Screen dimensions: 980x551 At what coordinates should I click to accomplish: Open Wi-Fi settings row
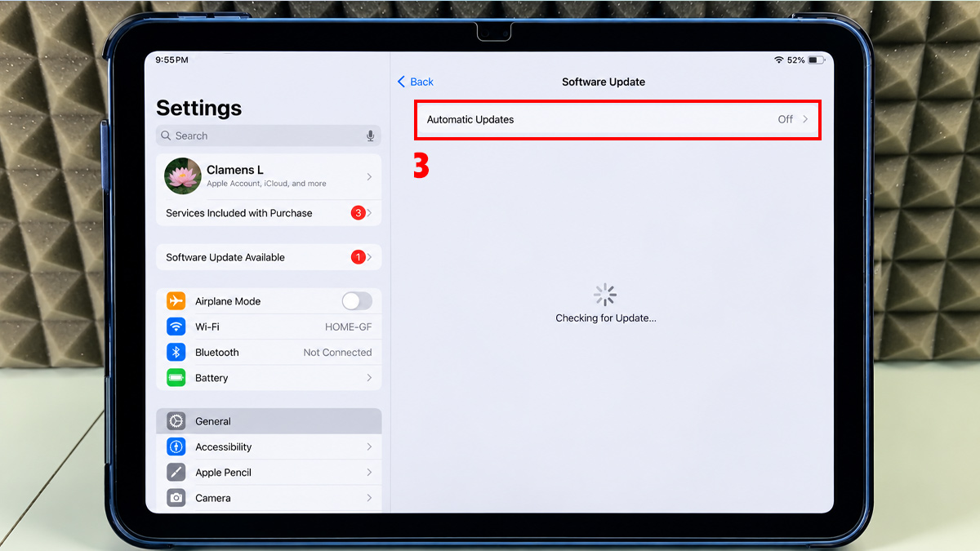[x=269, y=327]
